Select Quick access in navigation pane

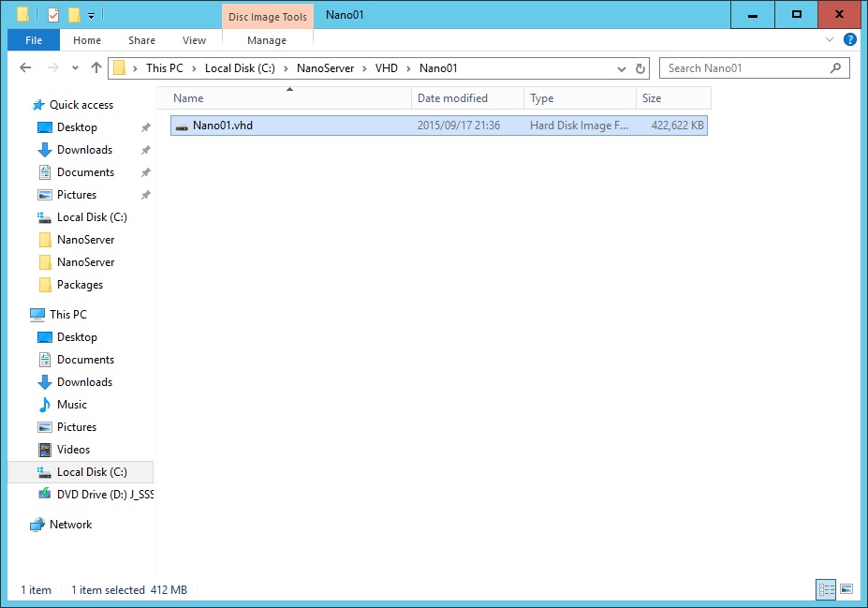pyautogui.click(x=81, y=105)
